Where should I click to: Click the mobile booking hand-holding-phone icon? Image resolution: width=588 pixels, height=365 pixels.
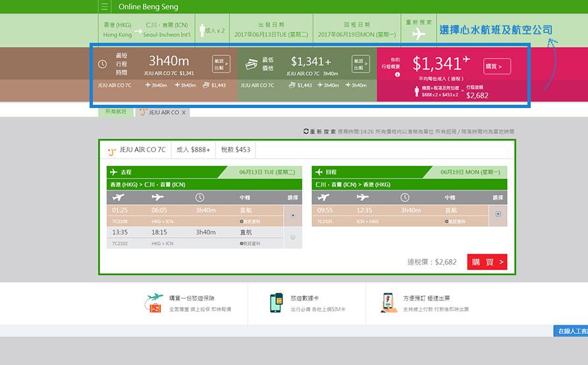[x=388, y=302]
